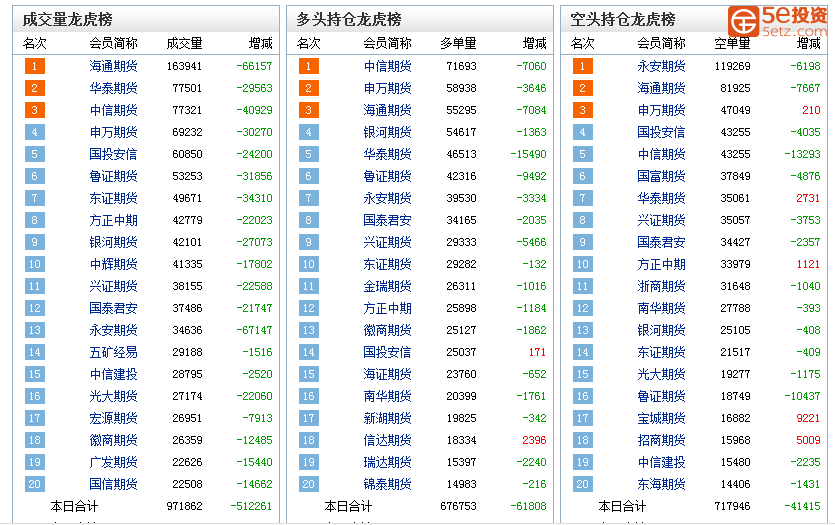Image resolution: width=835 pixels, height=525 pixels.
Task: Select the 多头持仓龙虎榜 panel title
Action: pyautogui.click(x=349, y=20)
